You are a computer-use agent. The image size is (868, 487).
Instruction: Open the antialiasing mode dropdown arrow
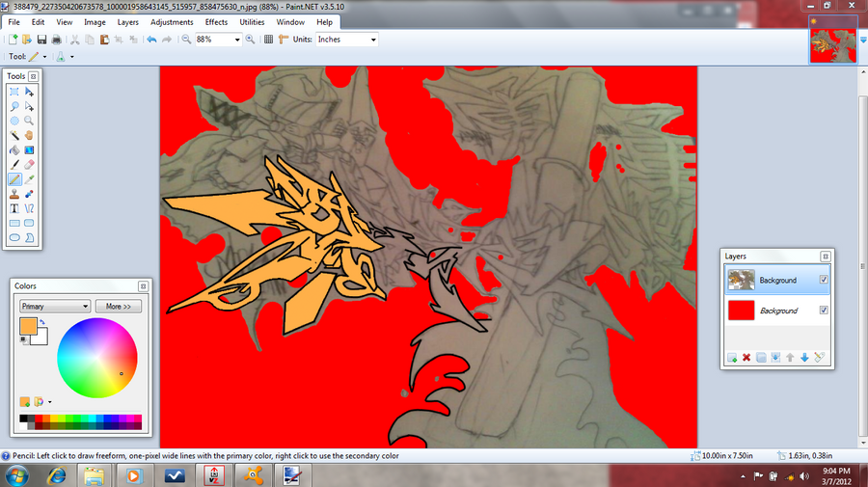(x=72, y=57)
